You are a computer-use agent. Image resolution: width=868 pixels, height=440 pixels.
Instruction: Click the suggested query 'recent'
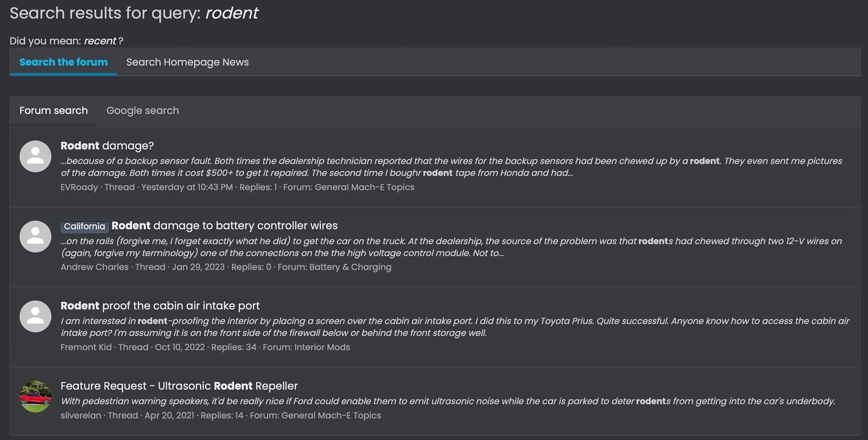tap(100, 41)
